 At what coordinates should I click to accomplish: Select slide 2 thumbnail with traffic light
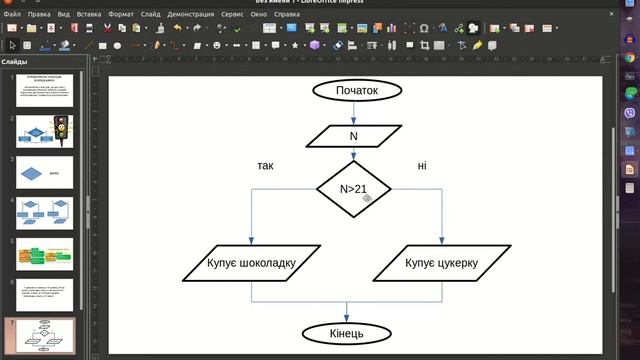pyautogui.click(x=44, y=131)
